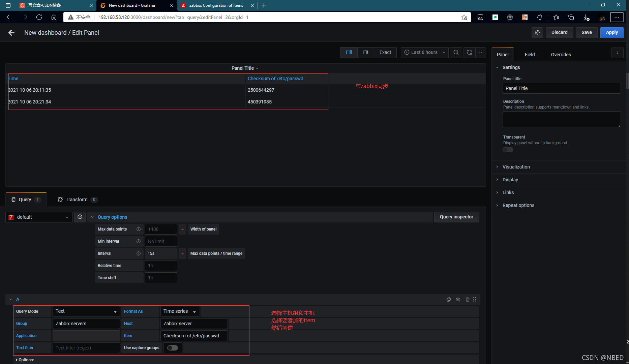Click the Discard button
The image size is (629, 364).
[560, 33]
